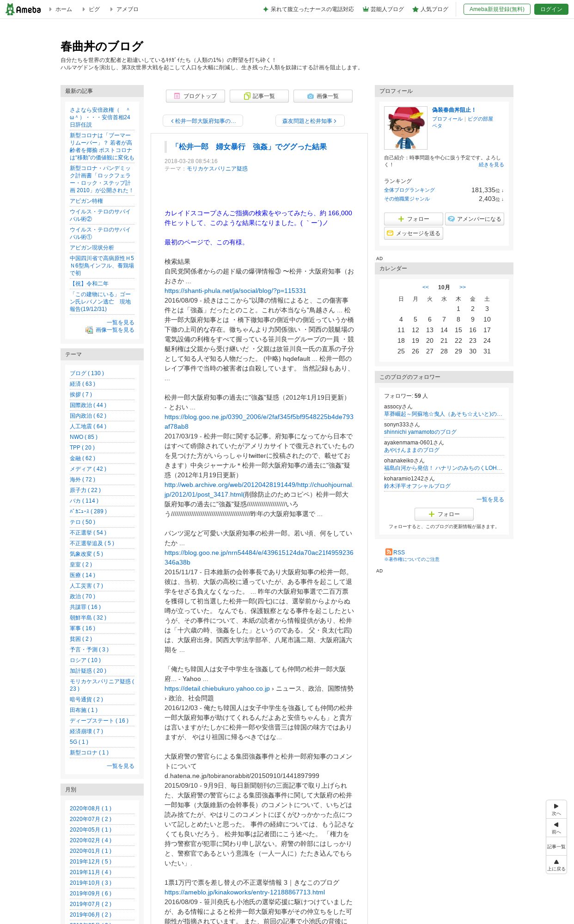Open theme 新型コロナ ( 1 )
This screenshot has height=924, width=574.
tap(90, 753)
